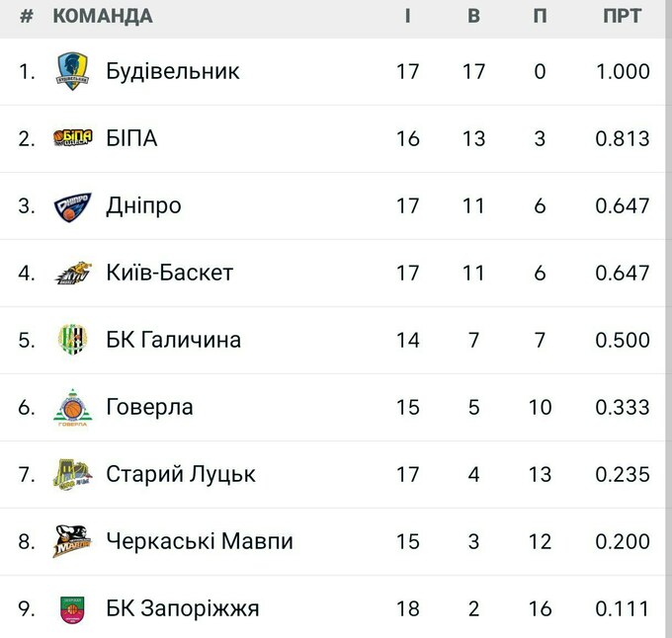Open the Говерла team name link
The image size is (672, 638).
[149, 407]
